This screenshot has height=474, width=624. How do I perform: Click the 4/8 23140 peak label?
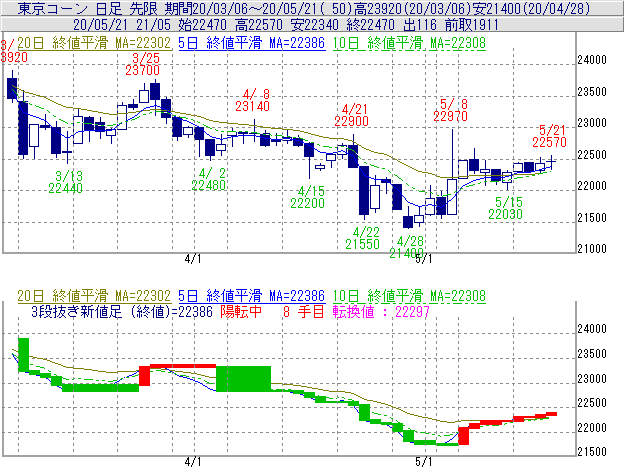pos(252,100)
